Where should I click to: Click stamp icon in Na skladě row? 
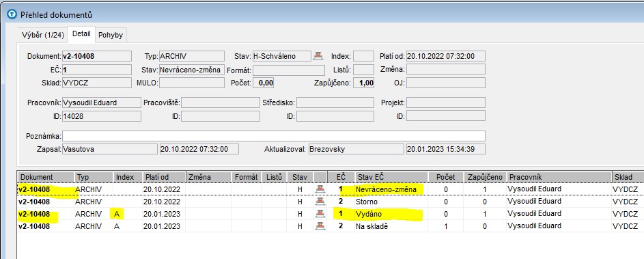point(321,226)
